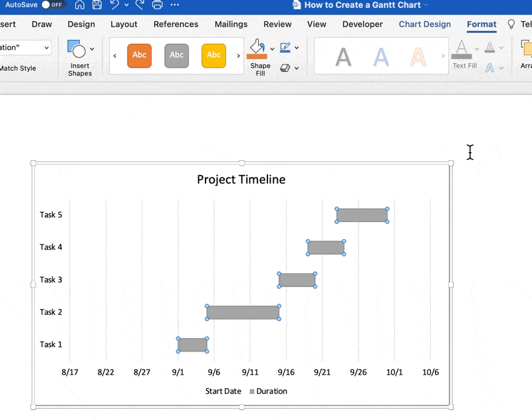Open the Shape Outline dropdown arrow
Viewport: 532px width, 420px height.
(x=297, y=48)
